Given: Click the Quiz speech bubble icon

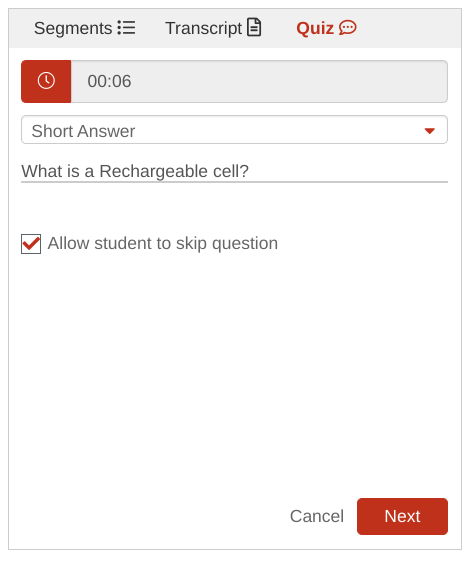Looking at the screenshot, I should point(347,28).
